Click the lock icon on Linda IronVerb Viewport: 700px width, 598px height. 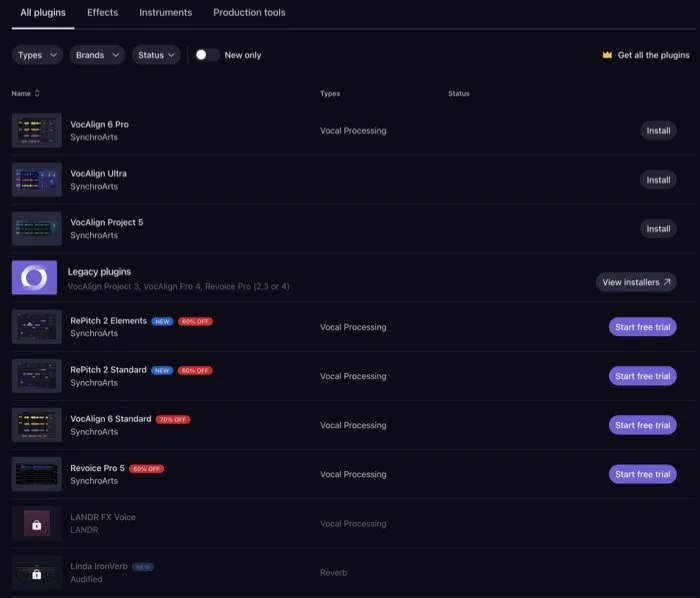coord(37,574)
